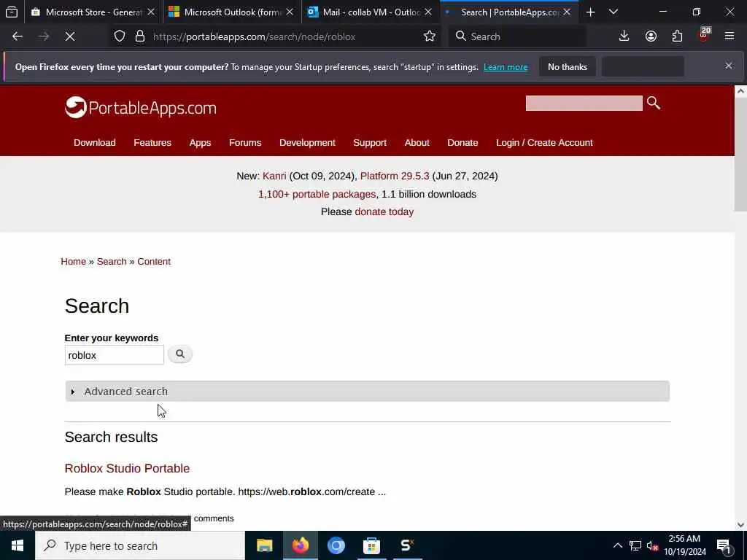This screenshot has height=560, width=747.
Task: Open Microsoft Store from the taskbar
Action: pos(371,545)
